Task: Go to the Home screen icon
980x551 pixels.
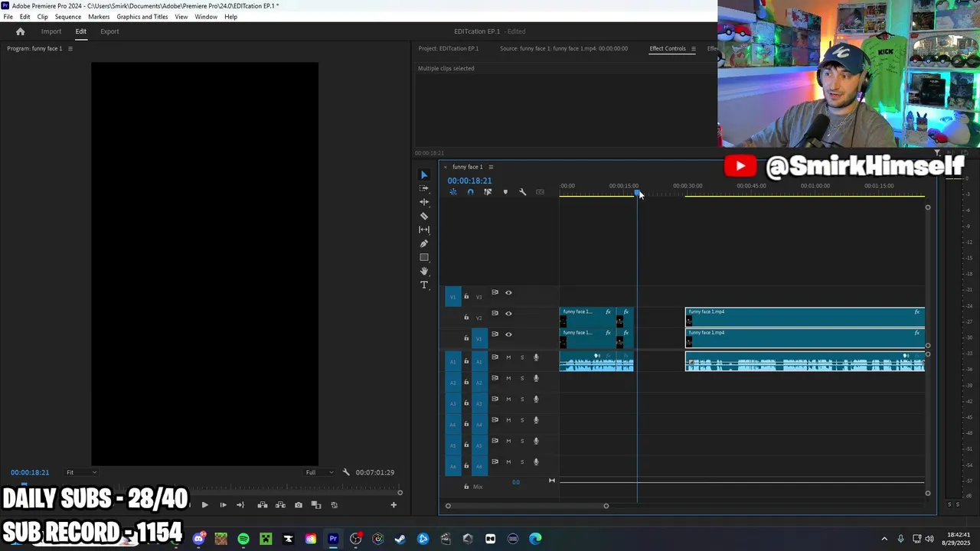Action: point(21,31)
